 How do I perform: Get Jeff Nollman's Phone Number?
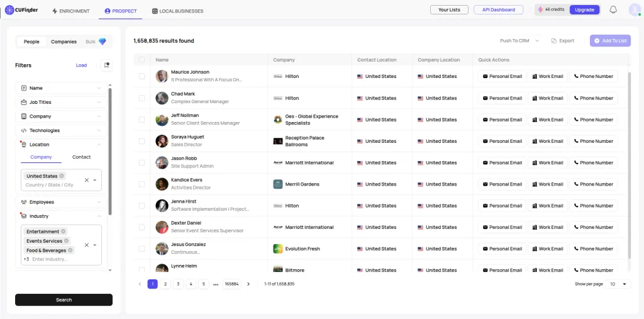[594, 120]
